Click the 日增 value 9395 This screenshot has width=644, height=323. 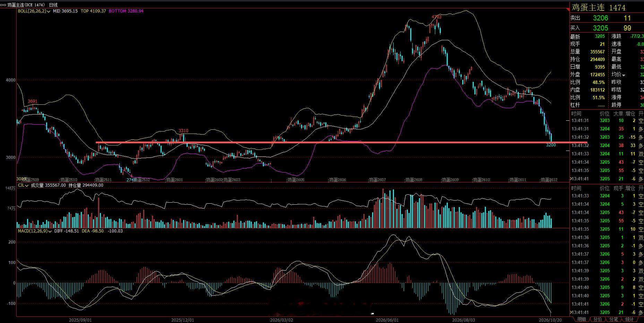pyautogui.click(x=600, y=67)
